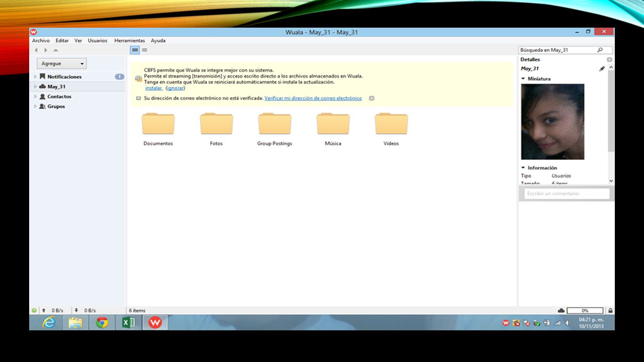The width and height of the screenshot is (644, 362).
Task: Open the Ver menu
Action: (x=78, y=41)
